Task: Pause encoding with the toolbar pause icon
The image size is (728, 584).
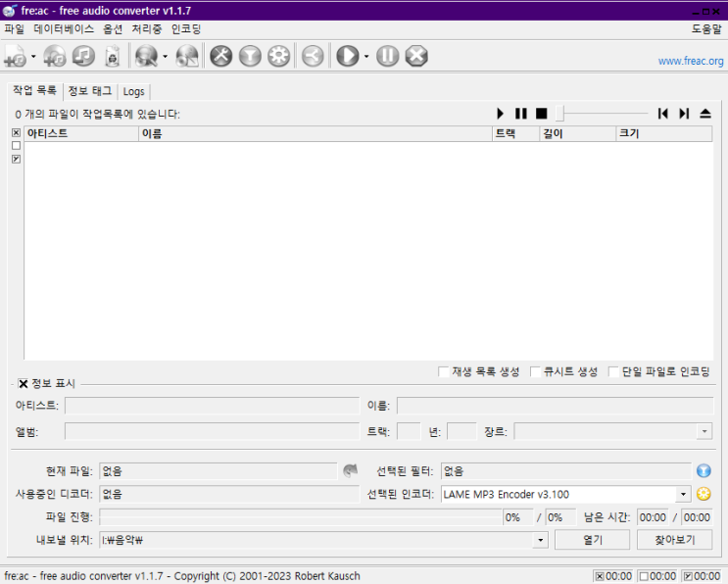Action: (x=388, y=56)
